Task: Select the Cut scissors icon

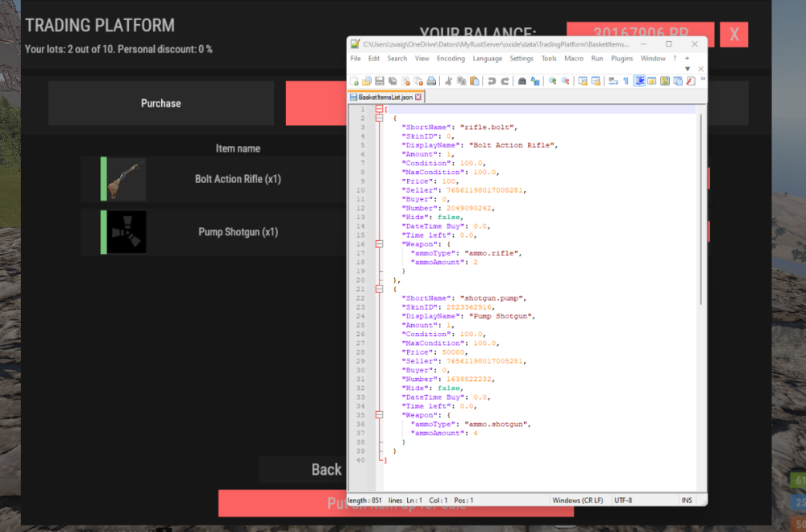Action: pyautogui.click(x=448, y=81)
